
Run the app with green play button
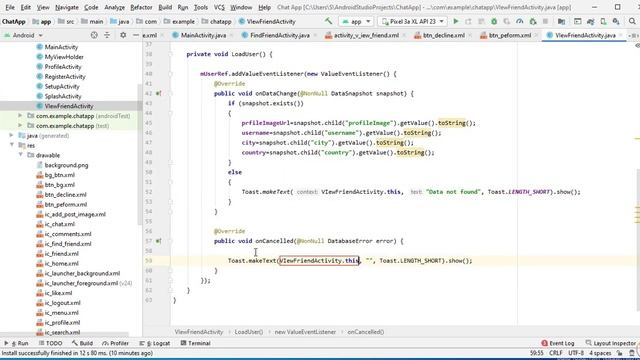tap(456, 21)
